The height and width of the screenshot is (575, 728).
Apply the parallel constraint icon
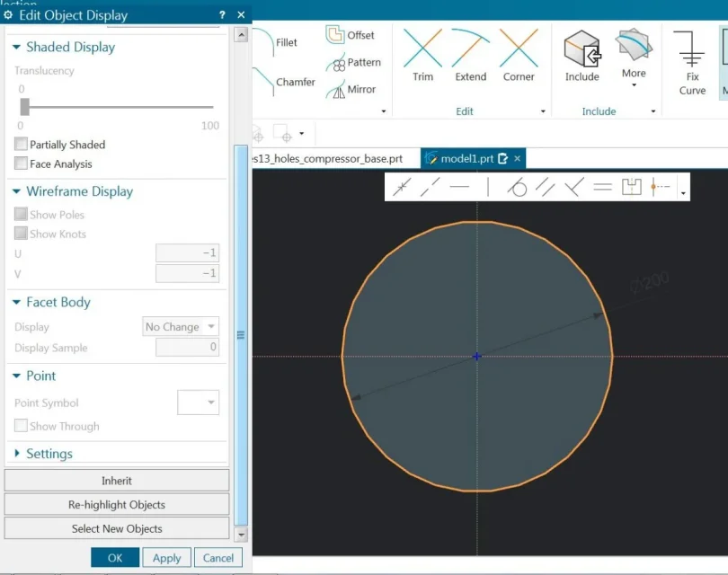545,188
